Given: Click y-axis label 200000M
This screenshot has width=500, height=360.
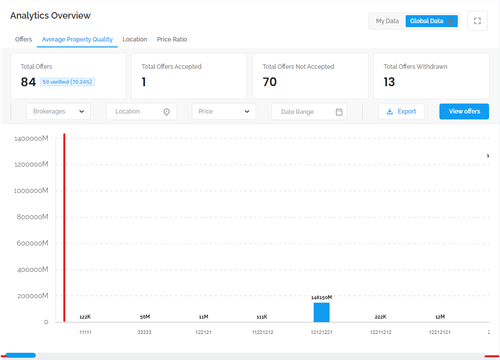Looking at the screenshot, I should [32, 296].
